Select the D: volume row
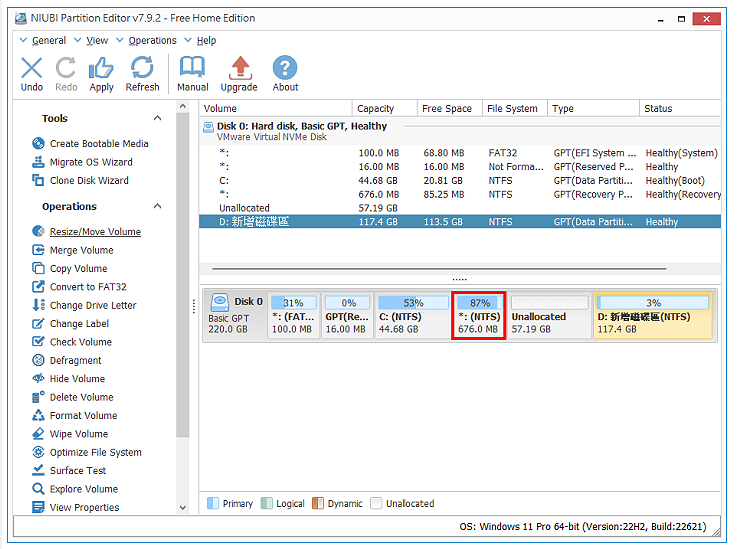Viewport: 737px width, 549px height. 460,221
